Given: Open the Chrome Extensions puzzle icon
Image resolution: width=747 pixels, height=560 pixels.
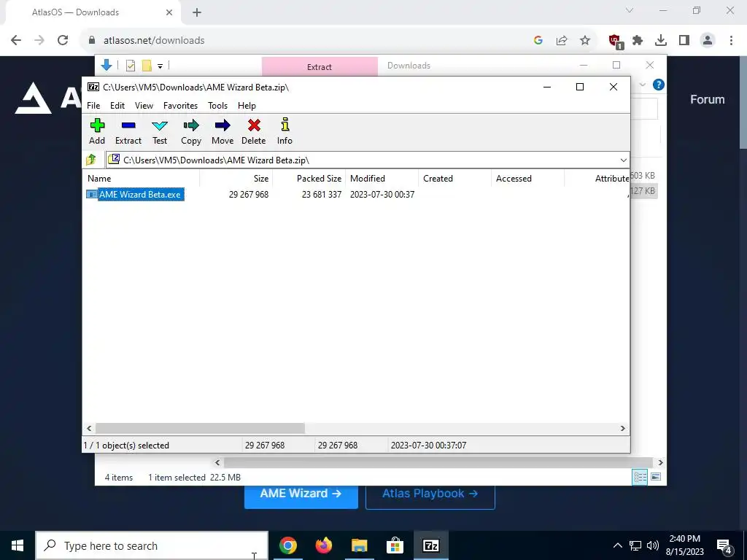Looking at the screenshot, I should coord(638,41).
